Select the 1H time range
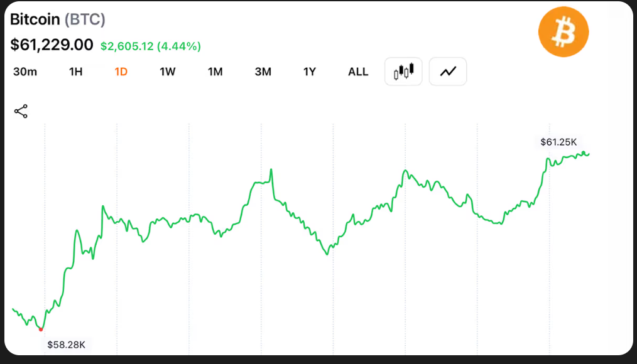 point(75,72)
